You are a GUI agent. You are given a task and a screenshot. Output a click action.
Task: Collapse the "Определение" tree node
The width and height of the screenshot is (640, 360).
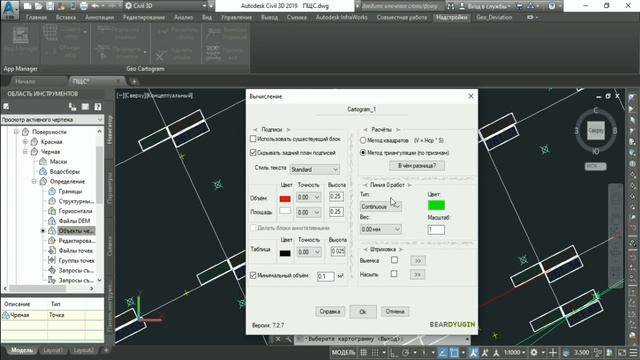click(34, 181)
